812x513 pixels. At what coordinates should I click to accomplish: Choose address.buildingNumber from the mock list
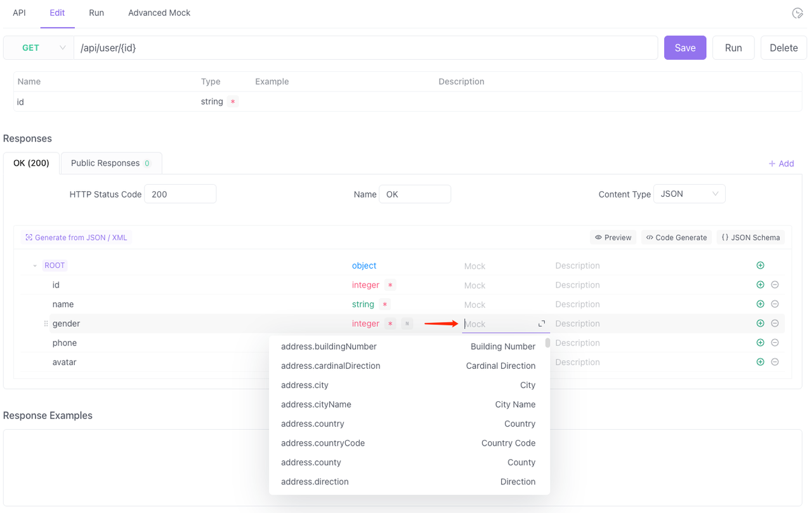pyautogui.click(x=408, y=347)
